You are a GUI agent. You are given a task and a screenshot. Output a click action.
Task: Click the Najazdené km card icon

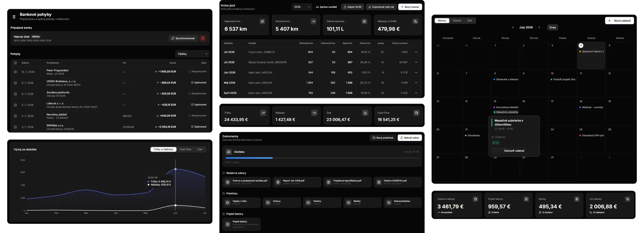coord(262,21)
